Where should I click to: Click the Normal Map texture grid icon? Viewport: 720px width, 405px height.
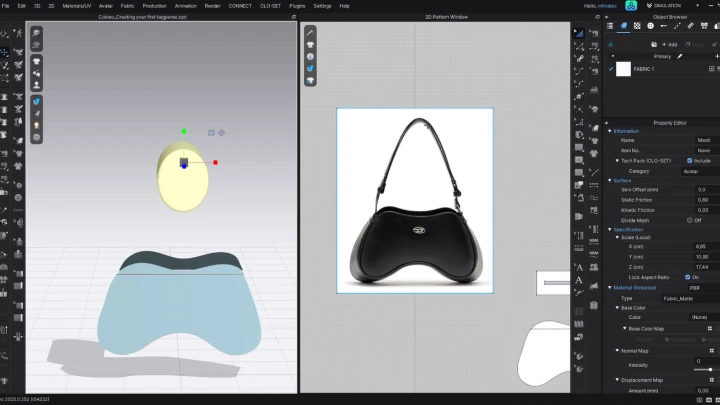click(712, 351)
